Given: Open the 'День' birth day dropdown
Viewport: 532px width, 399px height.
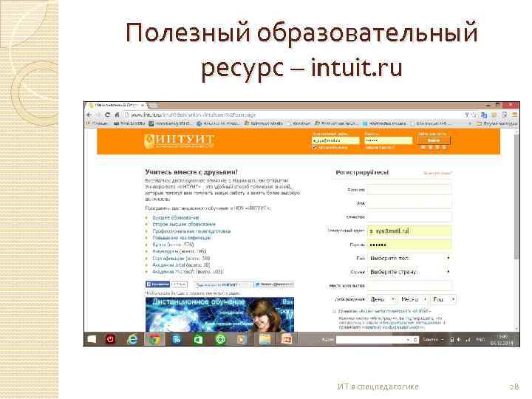Looking at the screenshot, I should 382,299.
